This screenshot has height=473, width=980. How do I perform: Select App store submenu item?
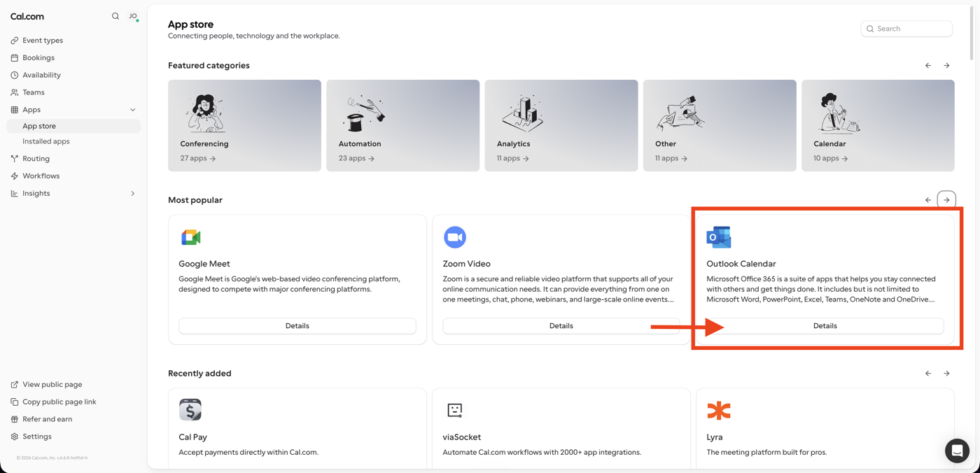click(73, 126)
